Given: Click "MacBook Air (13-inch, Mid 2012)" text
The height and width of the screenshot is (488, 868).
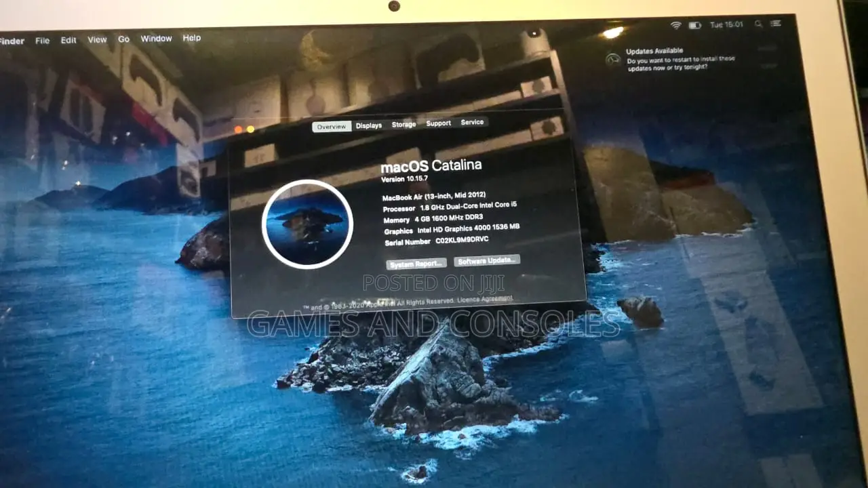Looking at the screenshot, I should (434, 197).
